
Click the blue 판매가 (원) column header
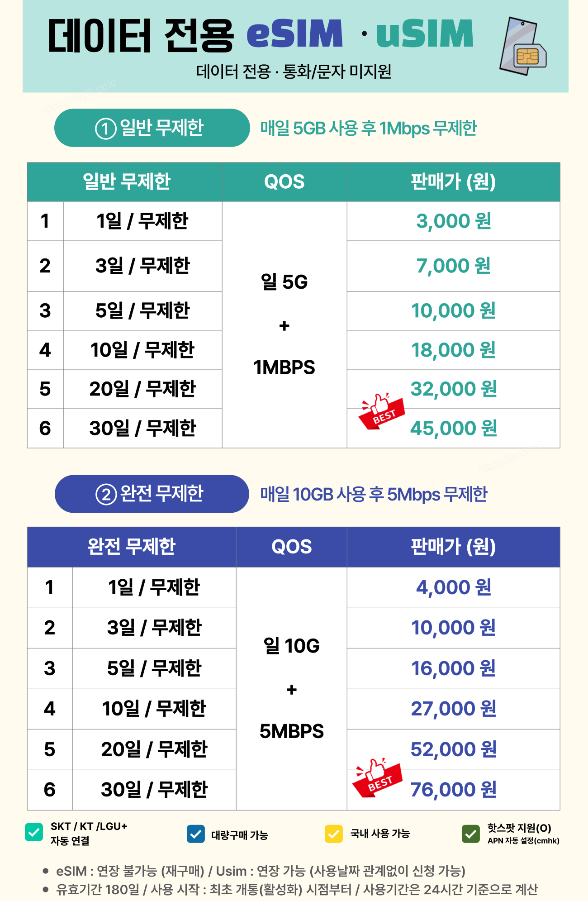[453, 547]
